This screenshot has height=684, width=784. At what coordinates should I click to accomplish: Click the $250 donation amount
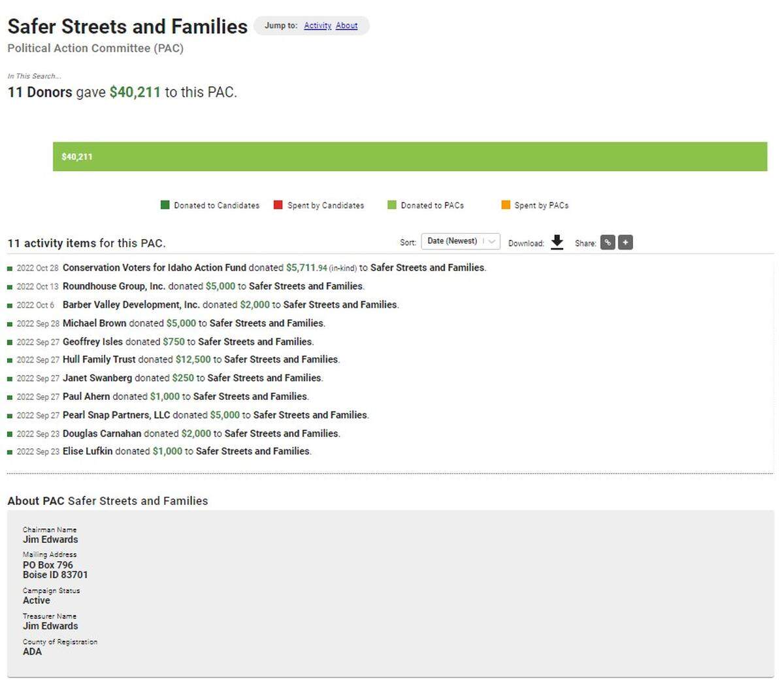click(183, 378)
